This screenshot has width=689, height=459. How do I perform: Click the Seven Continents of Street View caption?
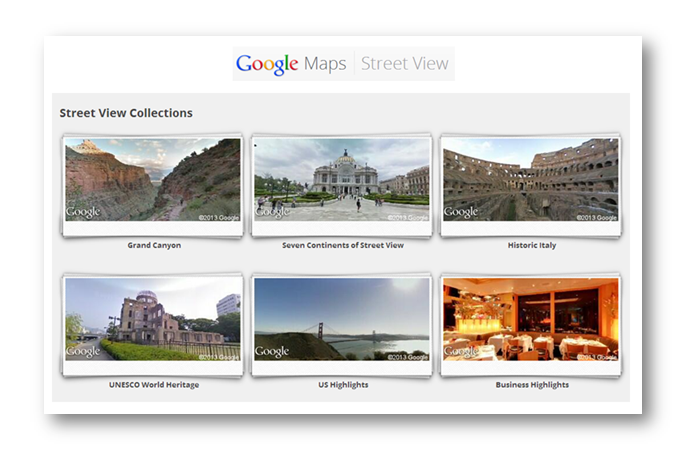[343, 245]
